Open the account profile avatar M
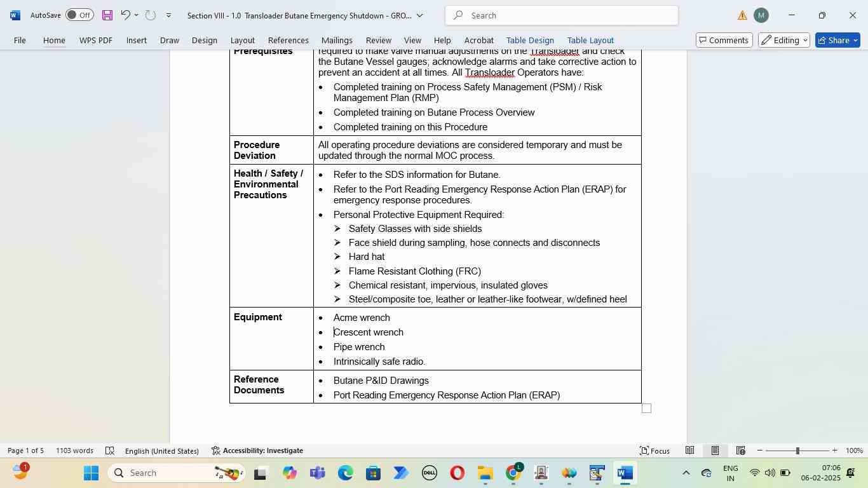868x488 pixels. tap(761, 15)
